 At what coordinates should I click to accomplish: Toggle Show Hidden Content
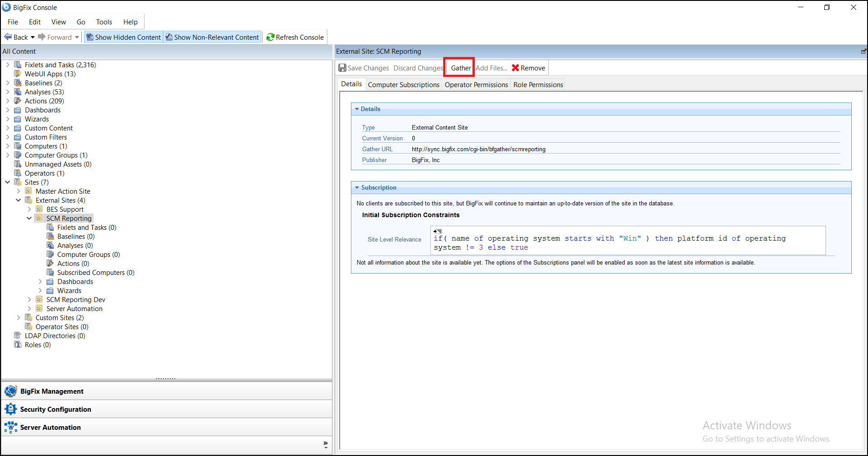pos(123,37)
